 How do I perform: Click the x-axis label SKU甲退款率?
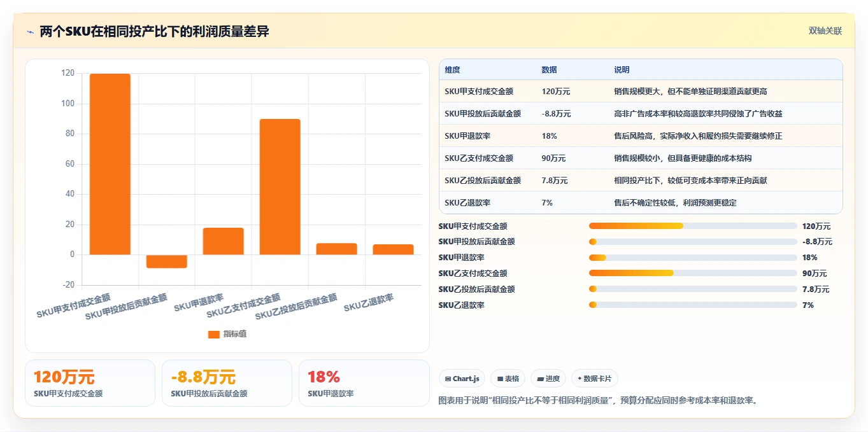click(x=199, y=303)
